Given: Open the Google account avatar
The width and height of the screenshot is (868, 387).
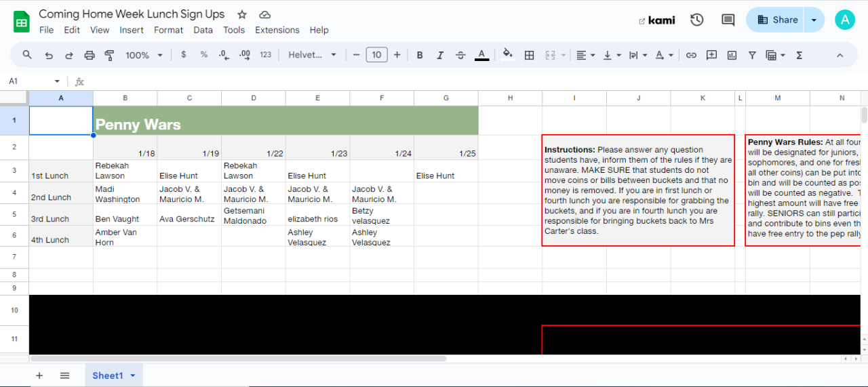Looking at the screenshot, I should click(x=845, y=20).
